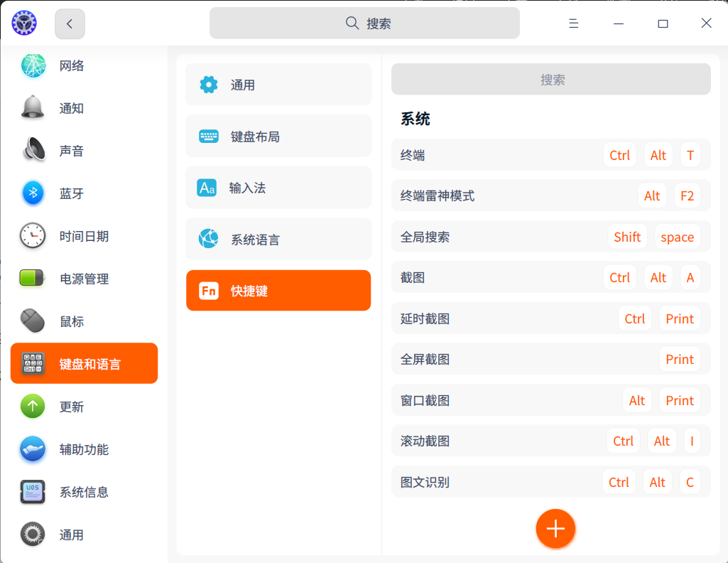728x563 pixels.
Task: Select 快捷键 submenu label
Action: click(x=249, y=291)
